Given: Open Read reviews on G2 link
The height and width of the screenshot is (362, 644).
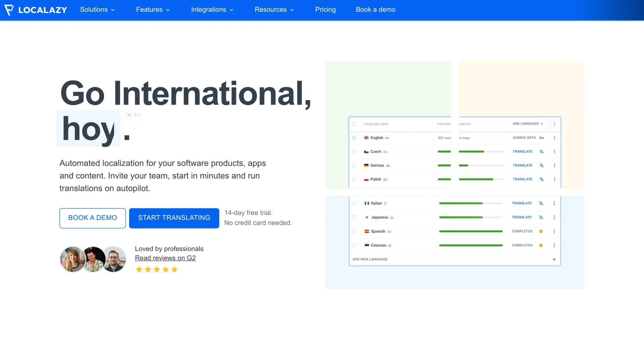Looking at the screenshot, I should coord(165,258).
